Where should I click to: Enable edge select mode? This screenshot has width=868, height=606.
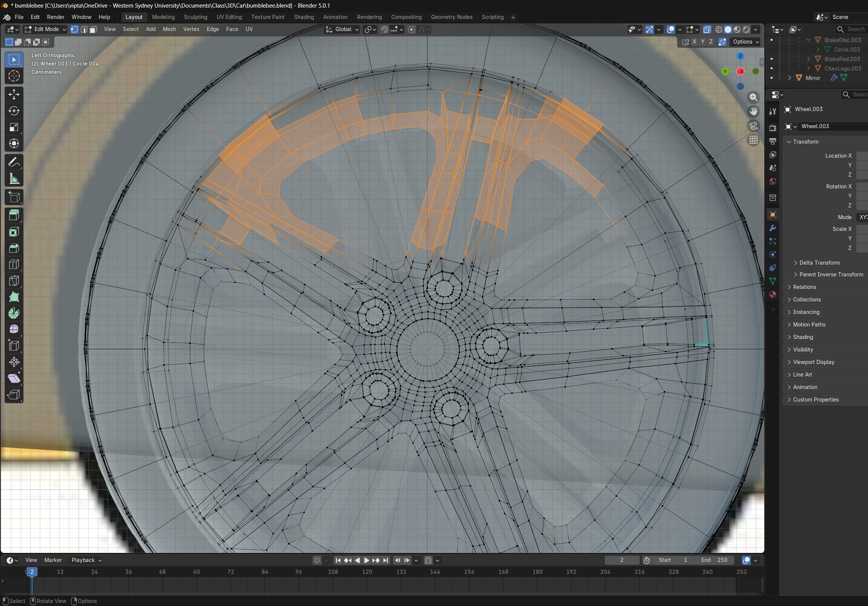point(84,30)
